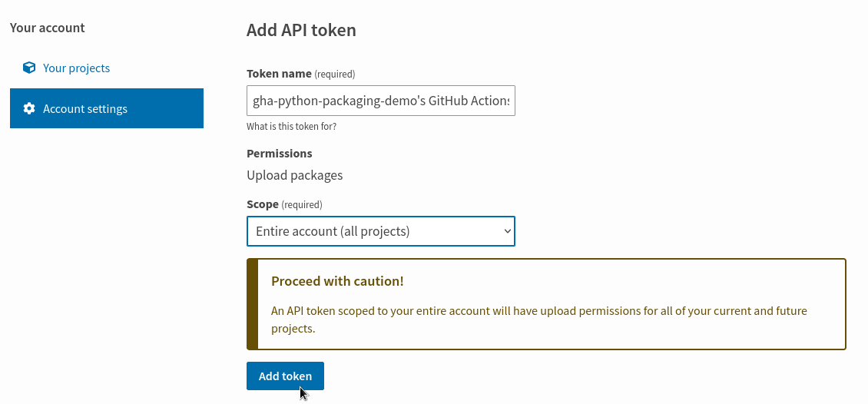This screenshot has height=404, width=868.
Task: Open the Scope dropdown showing Entire account
Action: point(380,231)
